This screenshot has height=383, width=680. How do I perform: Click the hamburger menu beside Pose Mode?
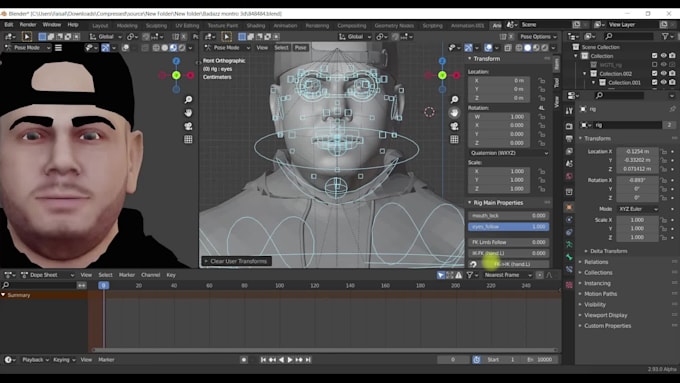point(58,47)
